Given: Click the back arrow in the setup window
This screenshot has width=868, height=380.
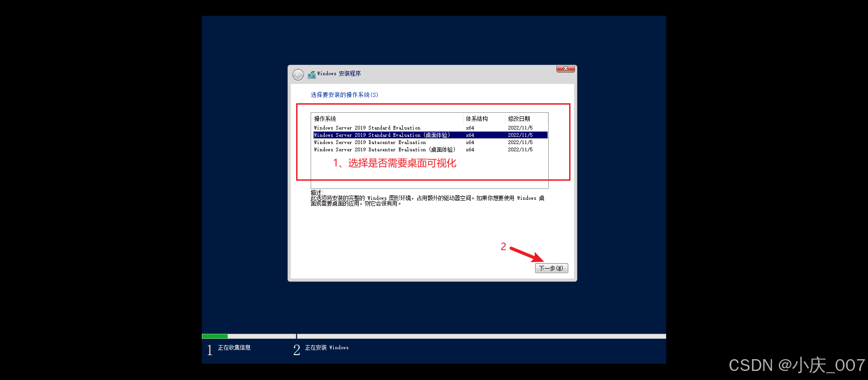Looking at the screenshot, I should point(298,75).
